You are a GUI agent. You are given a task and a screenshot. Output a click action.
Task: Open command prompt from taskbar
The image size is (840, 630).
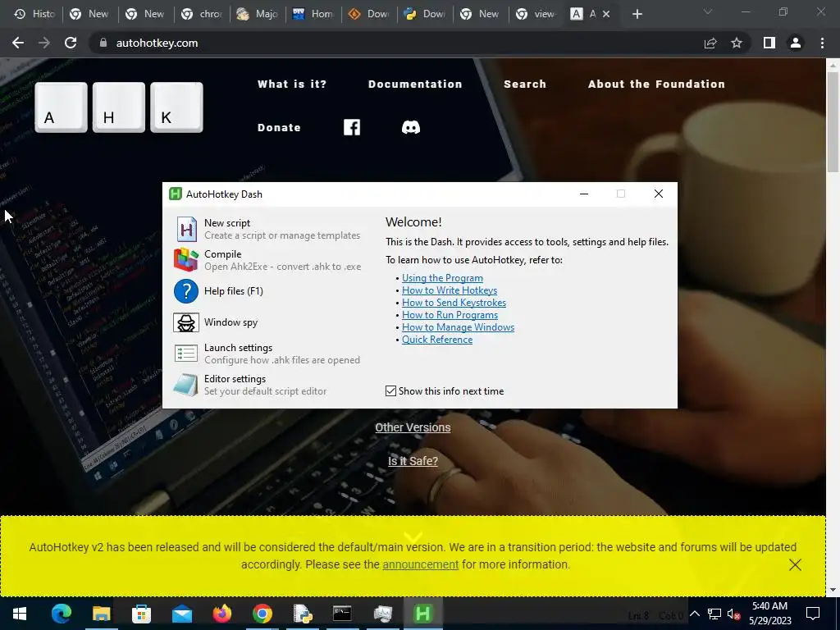tap(342, 614)
